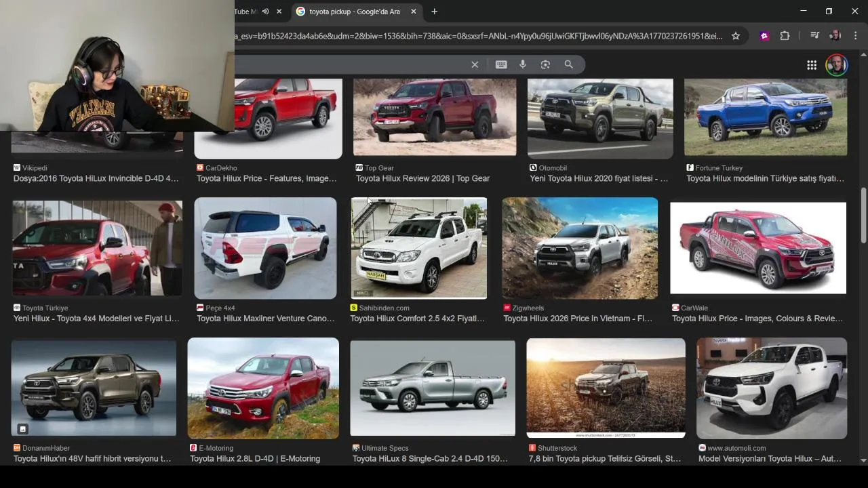Open Toyota HiLux 8 Single-Cab 2.4 link
Viewport: 868px width, 488px height.
click(430, 459)
